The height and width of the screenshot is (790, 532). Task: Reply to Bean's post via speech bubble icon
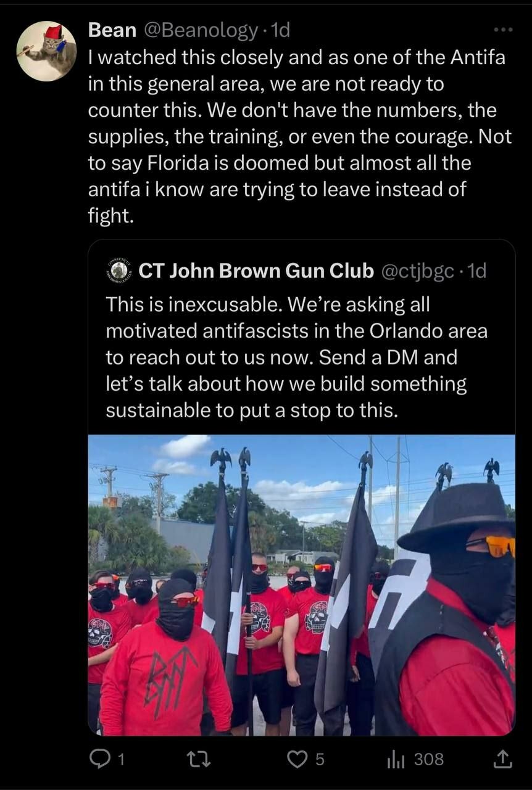[99, 760]
